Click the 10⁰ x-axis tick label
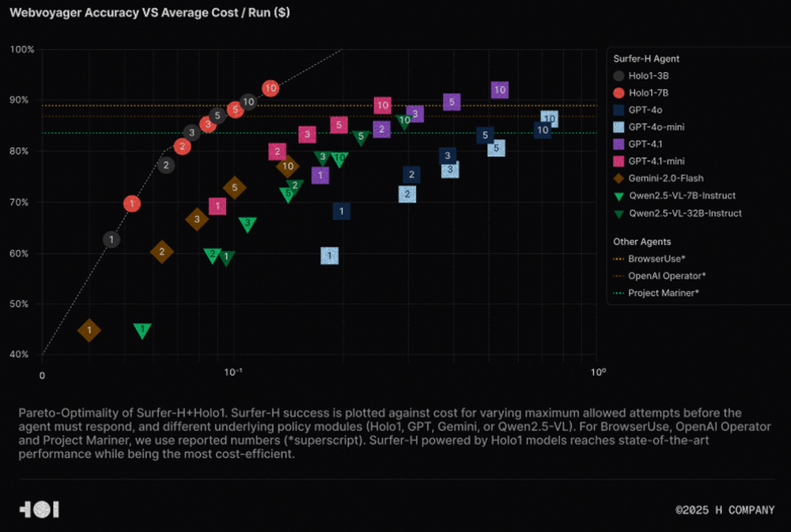The width and height of the screenshot is (791, 532). 598,372
